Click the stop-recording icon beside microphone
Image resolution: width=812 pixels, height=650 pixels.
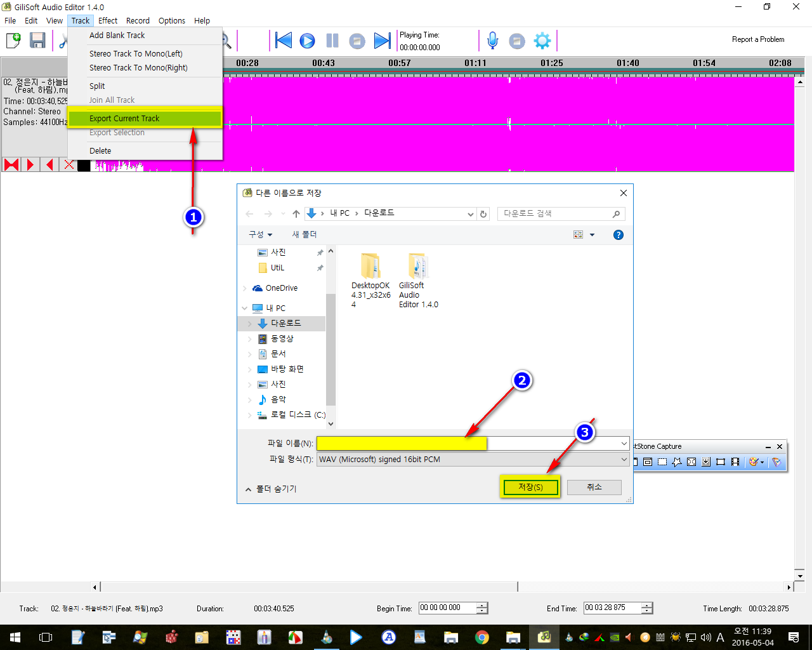[517, 41]
